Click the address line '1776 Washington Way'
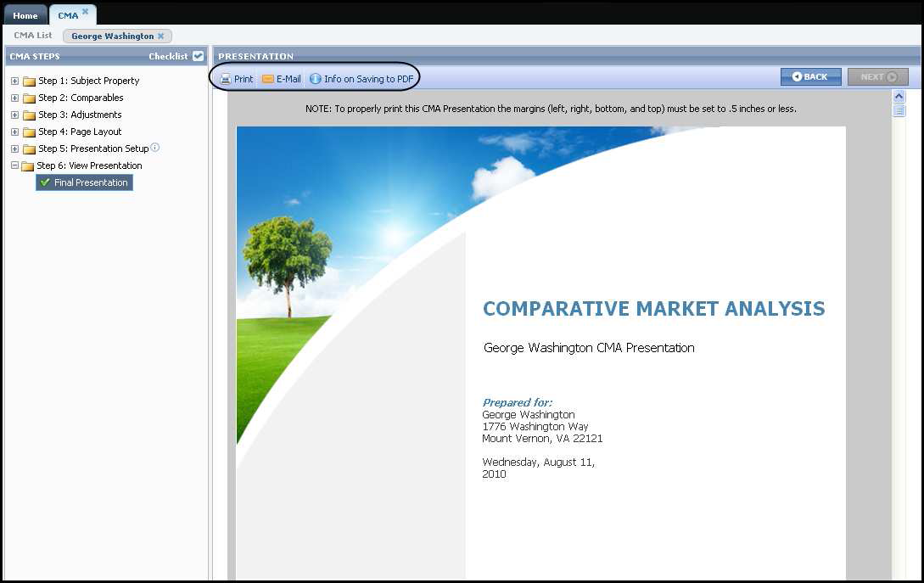 click(535, 426)
